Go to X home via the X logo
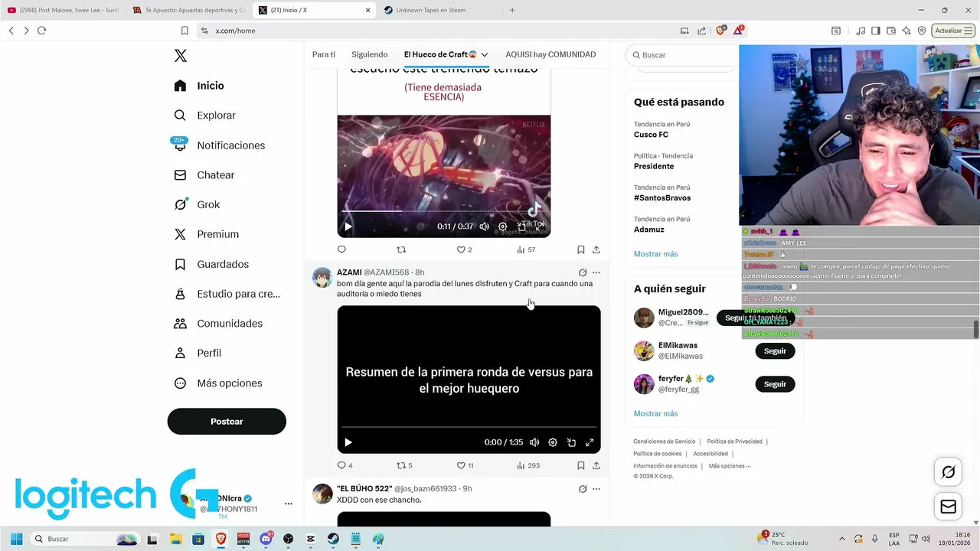Screen dimensions: 980x551 tap(181, 56)
